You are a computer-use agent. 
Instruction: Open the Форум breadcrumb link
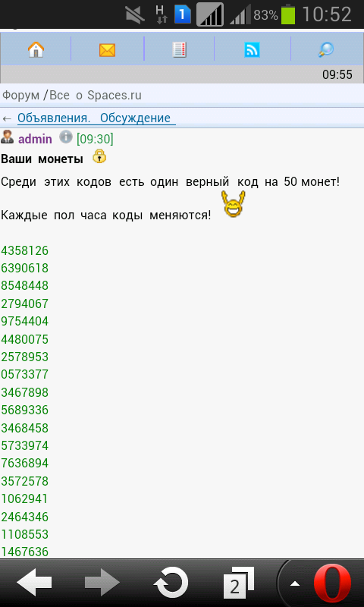point(21,96)
